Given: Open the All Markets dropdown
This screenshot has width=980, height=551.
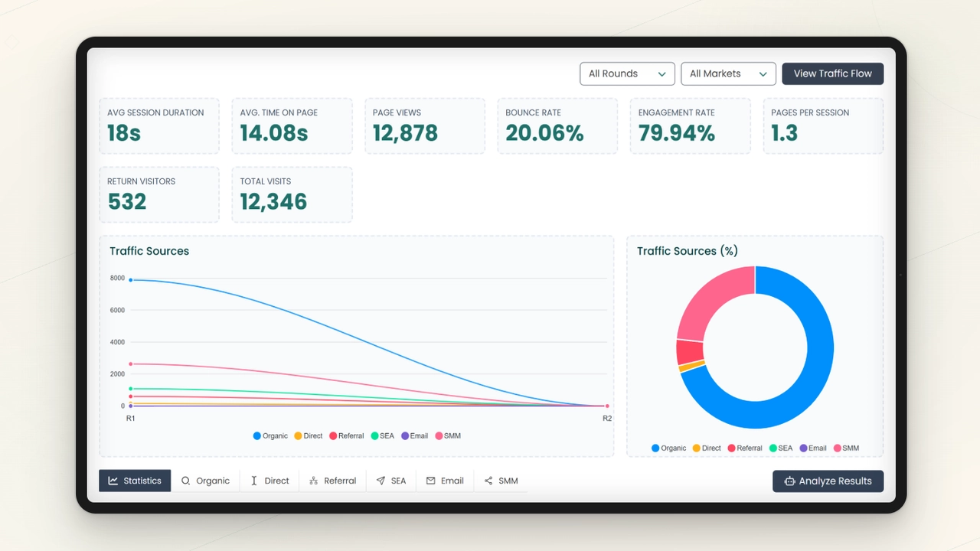Looking at the screenshot, I should [728, 73].
